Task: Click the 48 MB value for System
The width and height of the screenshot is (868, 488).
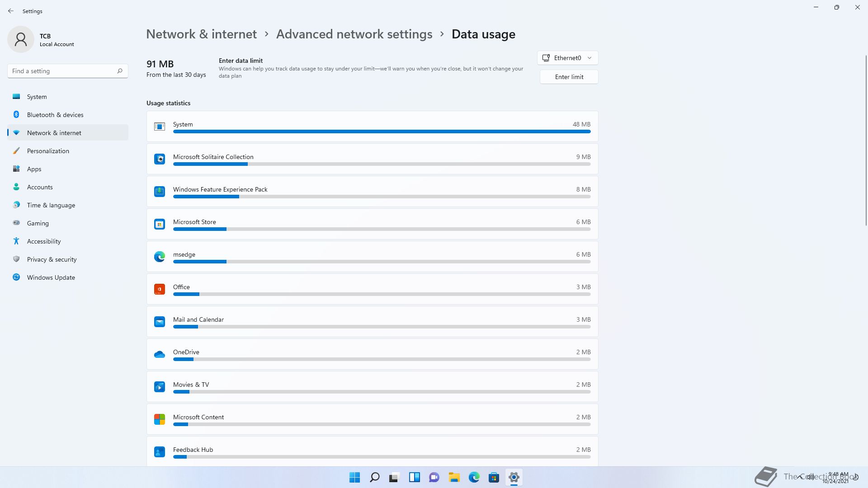Action: pos(581,124)
